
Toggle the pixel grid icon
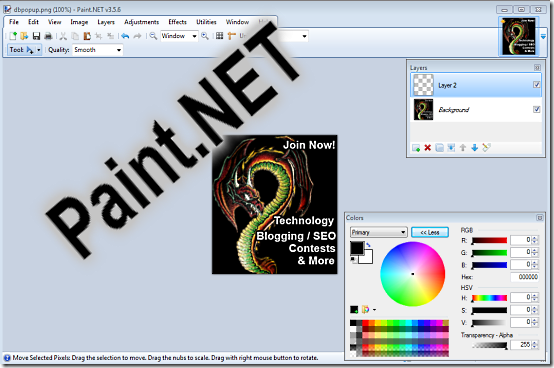click(x=219, y=36)
